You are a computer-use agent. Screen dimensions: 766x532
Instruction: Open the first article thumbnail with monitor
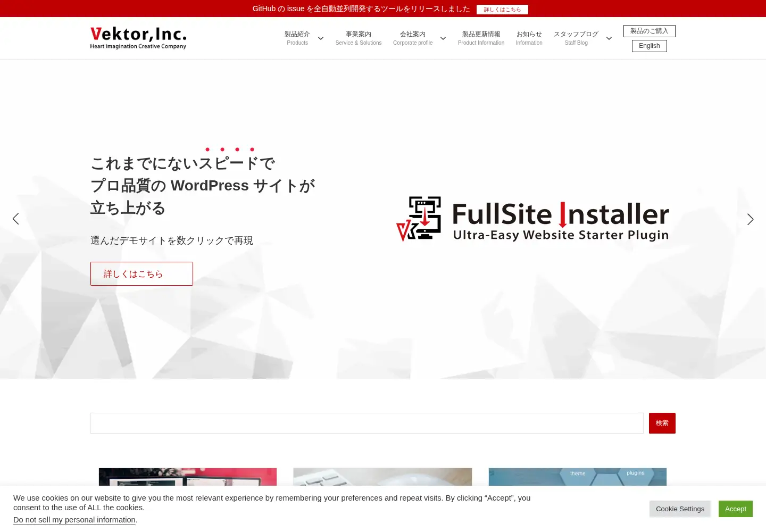[188, 477]
